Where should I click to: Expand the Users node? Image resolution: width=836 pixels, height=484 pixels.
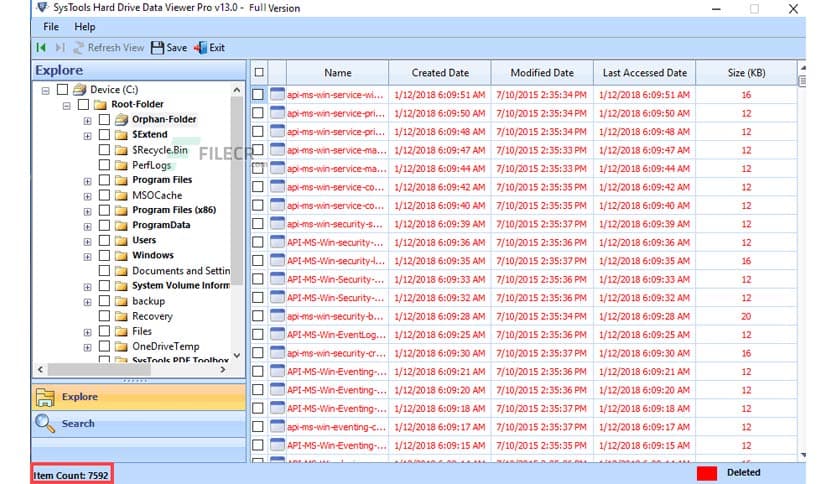(x=87, y=242)
